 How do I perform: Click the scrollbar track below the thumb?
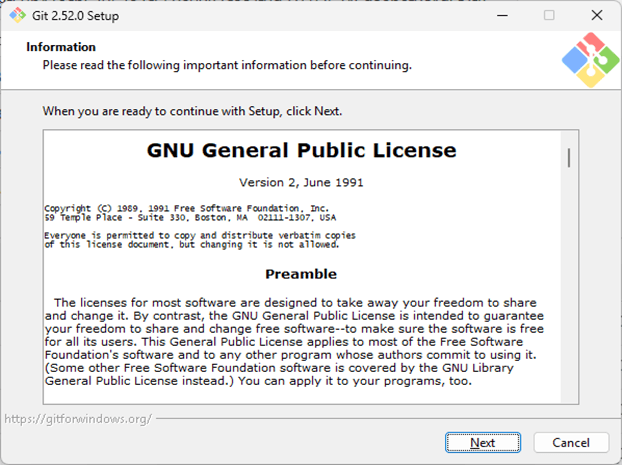(569, 300)
